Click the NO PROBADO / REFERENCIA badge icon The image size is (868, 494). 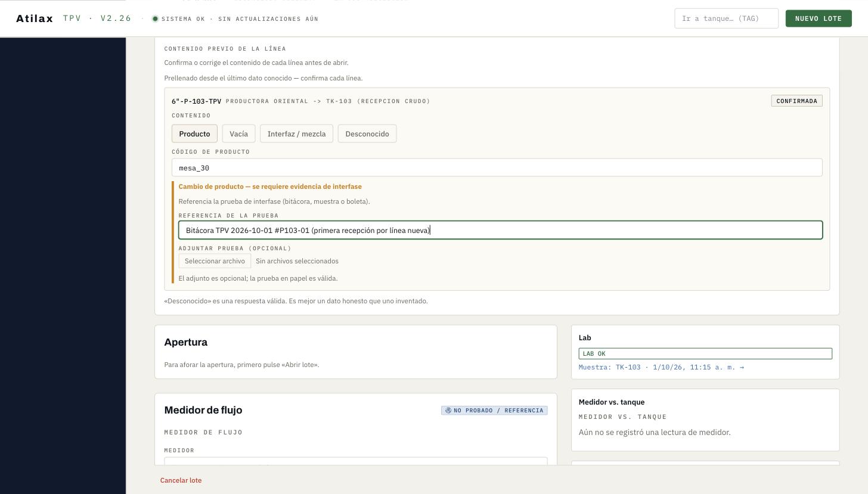point(448,410)
